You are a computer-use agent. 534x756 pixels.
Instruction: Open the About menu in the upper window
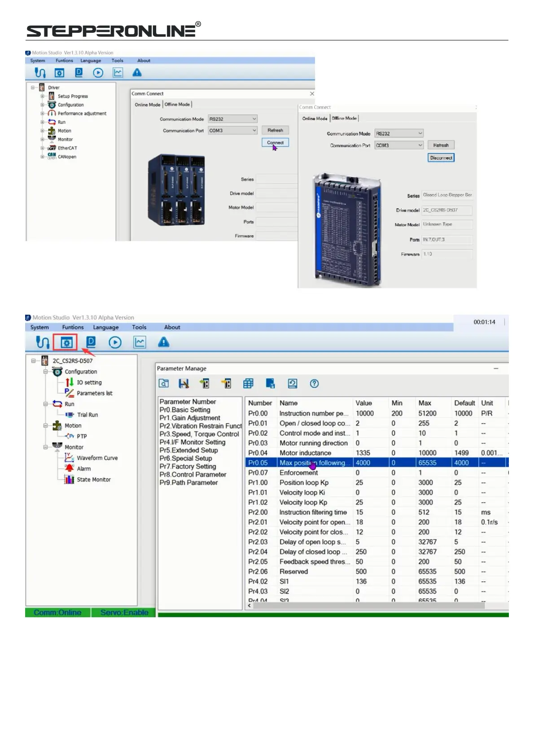[144, 61]
